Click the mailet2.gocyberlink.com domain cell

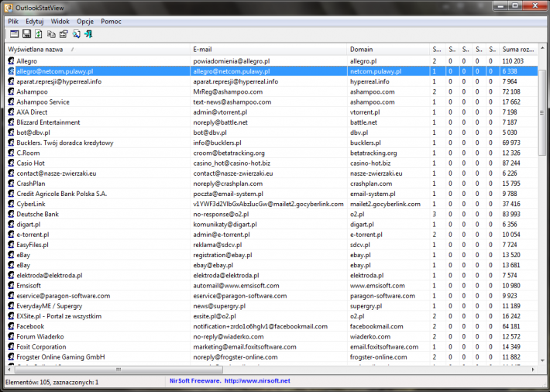(385, 204)
